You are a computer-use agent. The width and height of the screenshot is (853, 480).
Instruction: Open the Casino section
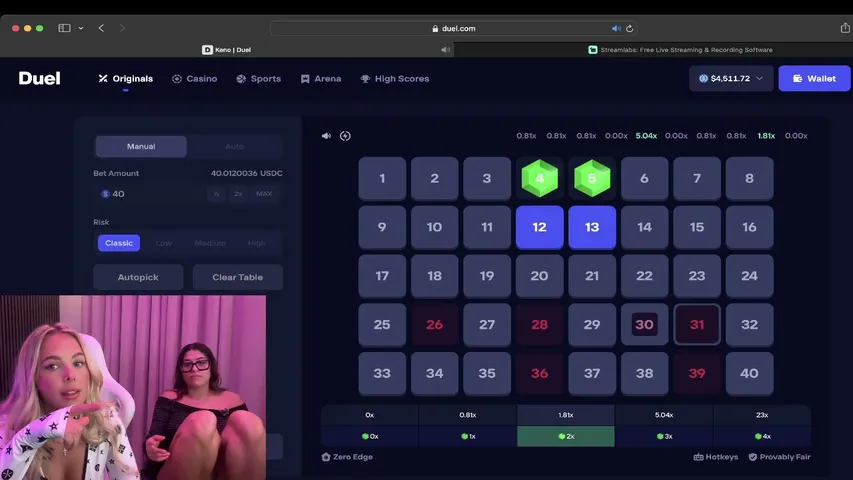tap(195, 78)
